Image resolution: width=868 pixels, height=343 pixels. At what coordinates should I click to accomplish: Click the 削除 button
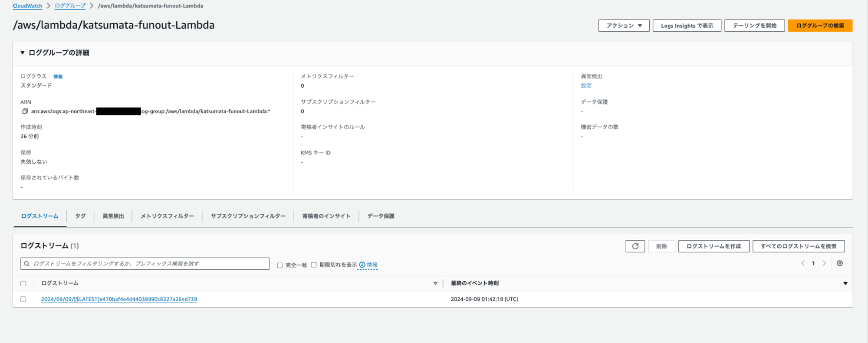click(x=661, y=246)
